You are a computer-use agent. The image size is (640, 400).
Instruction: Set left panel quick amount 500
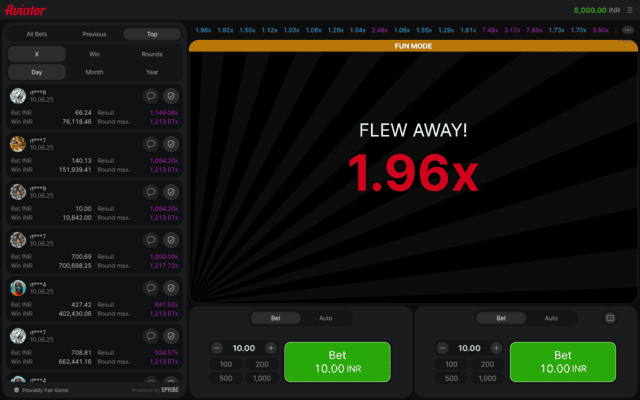click(226, 378)
